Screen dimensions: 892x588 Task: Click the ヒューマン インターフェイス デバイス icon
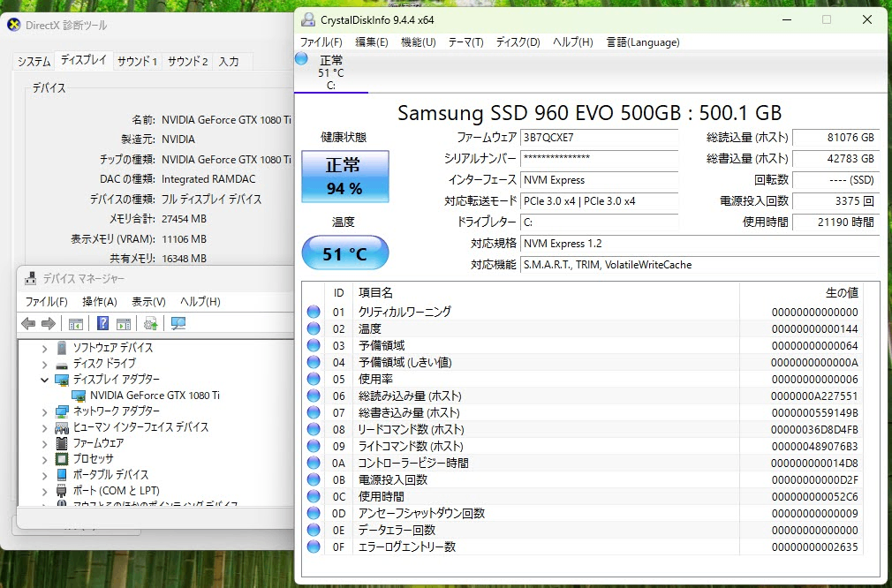tap(62, 427)
